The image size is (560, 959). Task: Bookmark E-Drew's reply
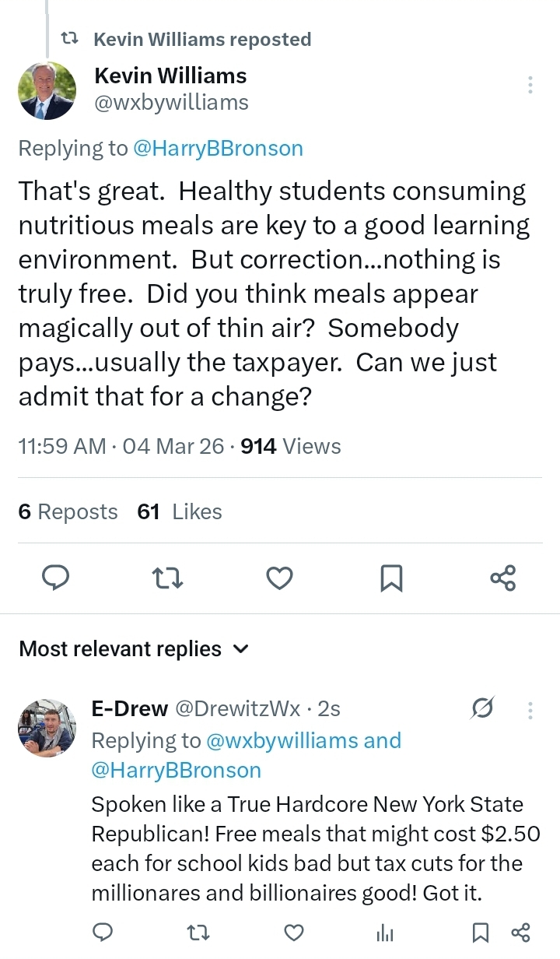(480, 932)
